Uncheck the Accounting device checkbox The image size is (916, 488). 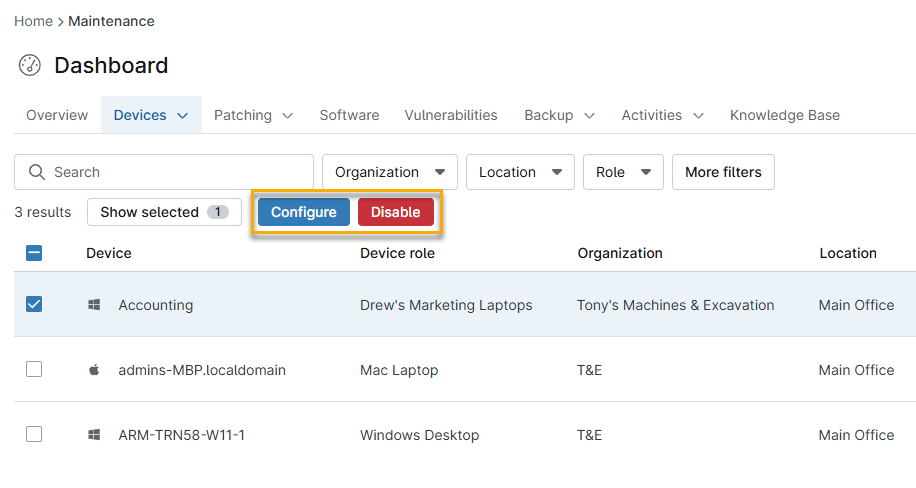34,305
